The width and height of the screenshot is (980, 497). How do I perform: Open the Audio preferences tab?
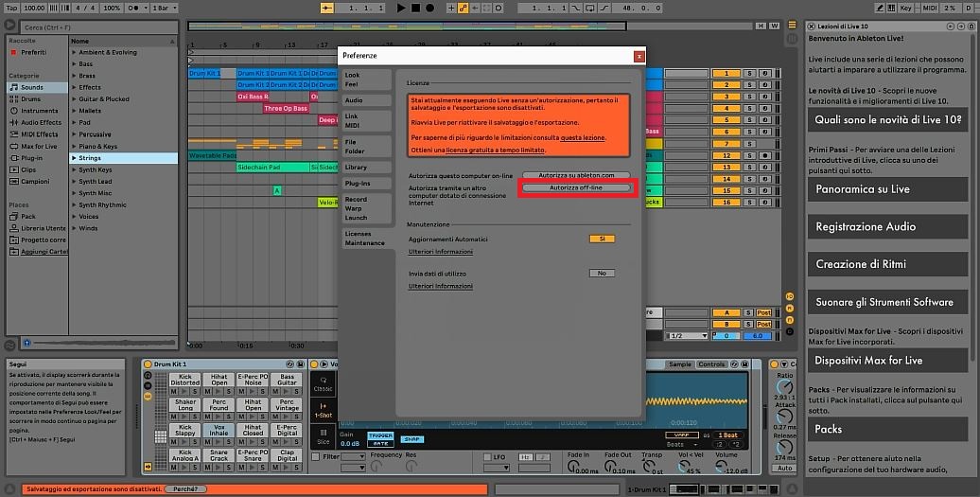367,100
